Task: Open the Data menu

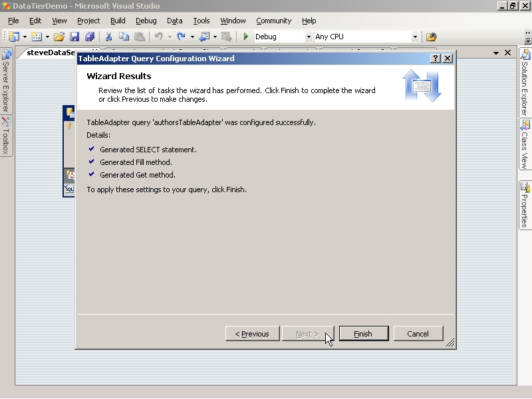Action: (x=175, y=21)
